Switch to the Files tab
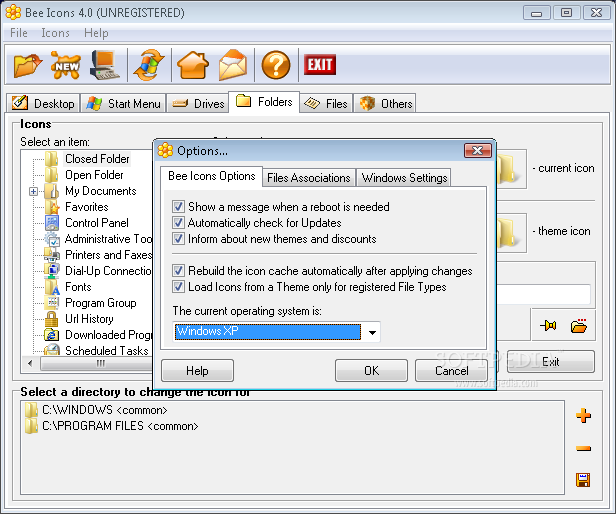 [326, 103]
